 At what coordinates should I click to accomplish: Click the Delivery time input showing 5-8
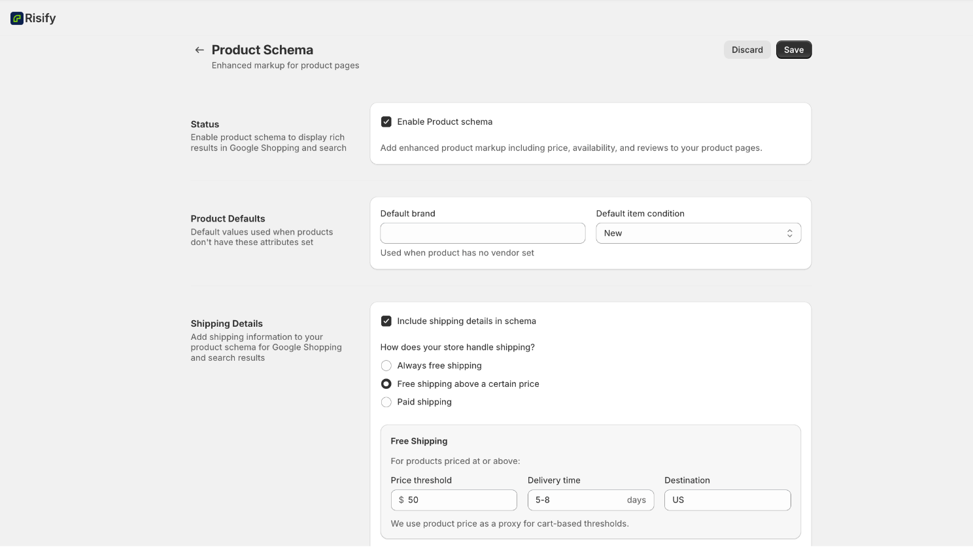577,500
